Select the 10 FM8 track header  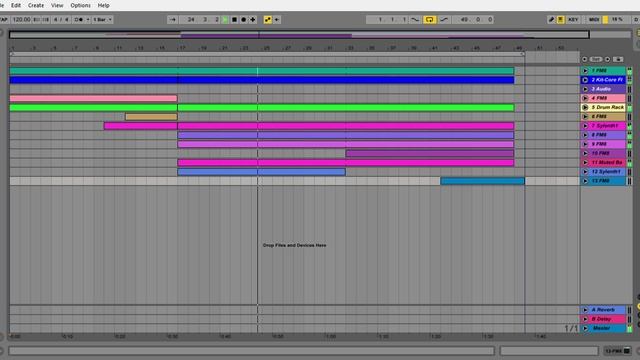coord(603,153)
